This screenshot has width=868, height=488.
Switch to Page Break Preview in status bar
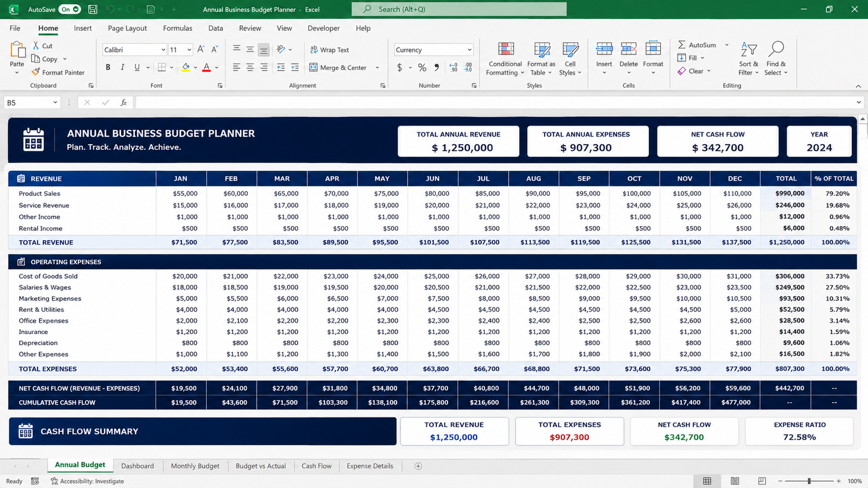(x=762, y=481)
